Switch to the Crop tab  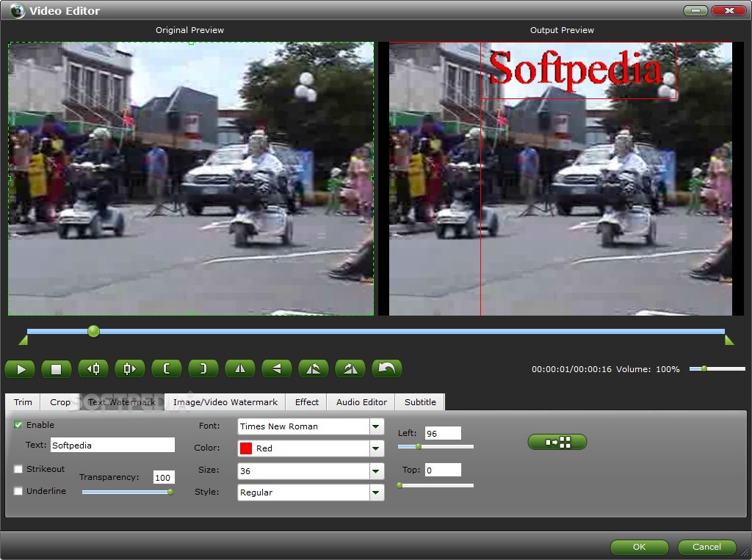tap(60, 401)
